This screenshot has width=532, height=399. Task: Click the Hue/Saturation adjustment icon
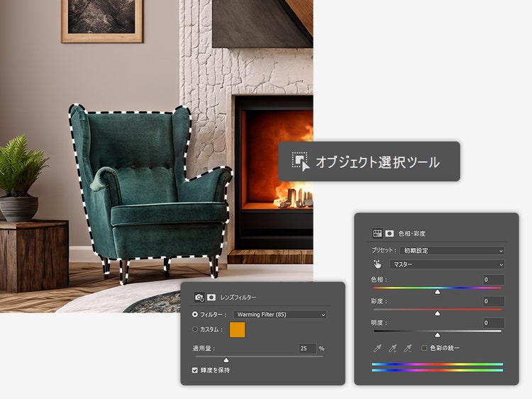(377, 233)
